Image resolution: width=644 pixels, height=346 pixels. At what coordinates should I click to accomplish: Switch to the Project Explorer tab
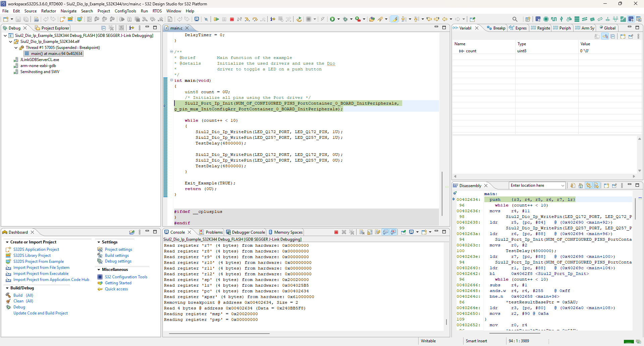click(52, 28)
